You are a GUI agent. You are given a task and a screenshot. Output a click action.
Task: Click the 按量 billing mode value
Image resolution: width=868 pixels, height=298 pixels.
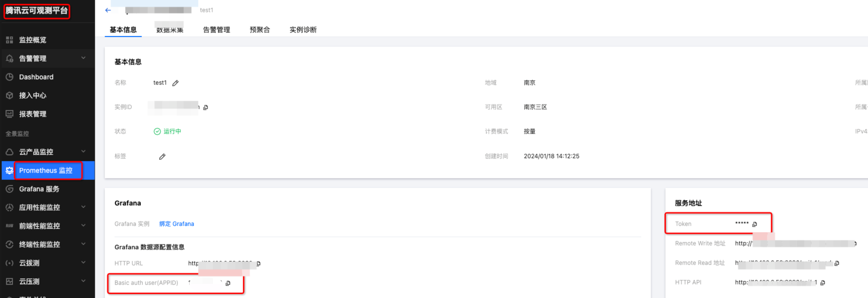[529, 131]
